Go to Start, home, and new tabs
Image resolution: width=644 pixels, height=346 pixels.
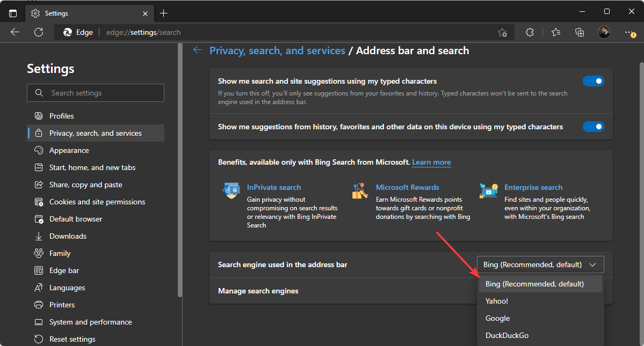click(96, 167)
